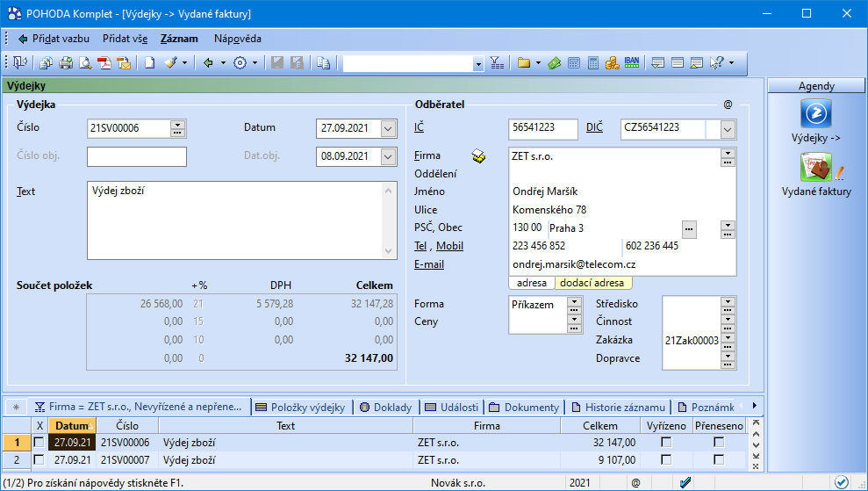Send PDF by e-mail icon
868x491 pixels.
(125, 63)
